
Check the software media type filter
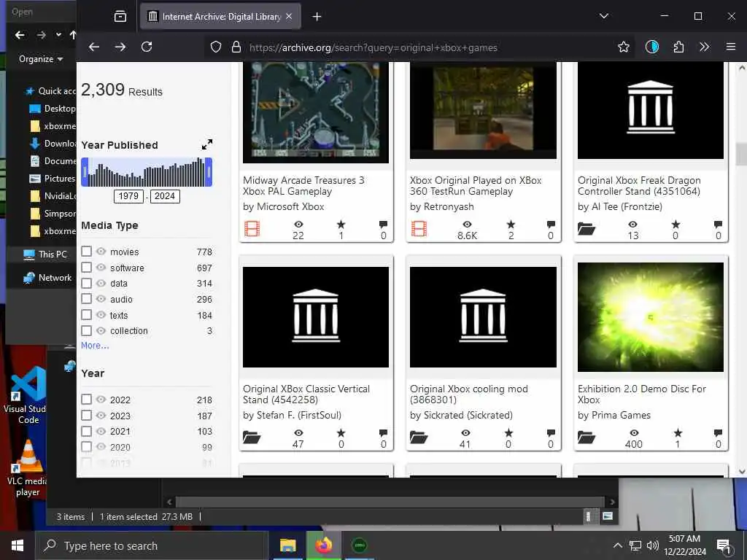pyautogui.click(x=86, y=268)
